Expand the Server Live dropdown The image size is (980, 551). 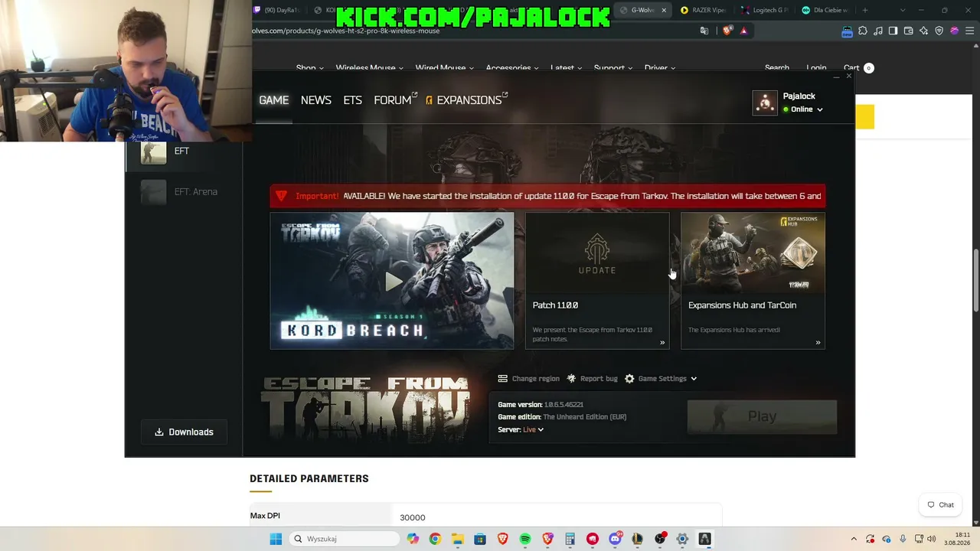point(533,430)
